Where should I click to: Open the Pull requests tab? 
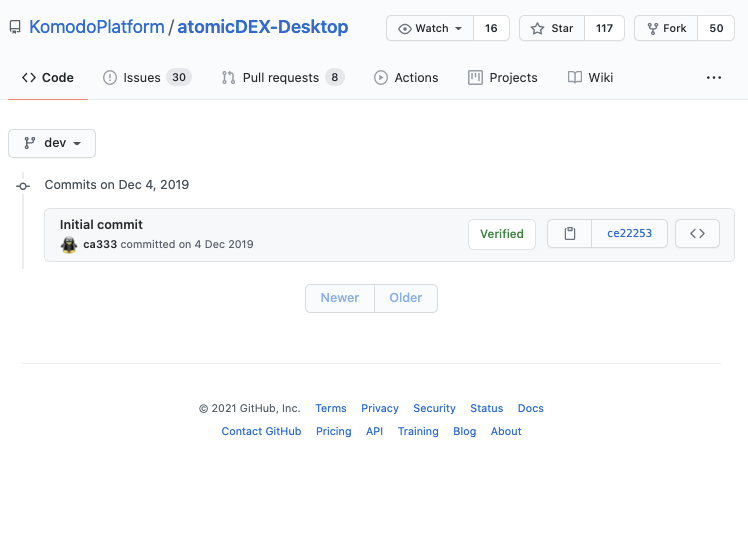(x=282, y=77)
